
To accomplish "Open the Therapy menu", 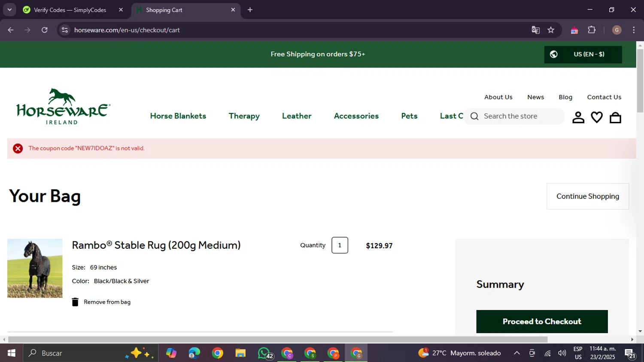I will (244, 116).
